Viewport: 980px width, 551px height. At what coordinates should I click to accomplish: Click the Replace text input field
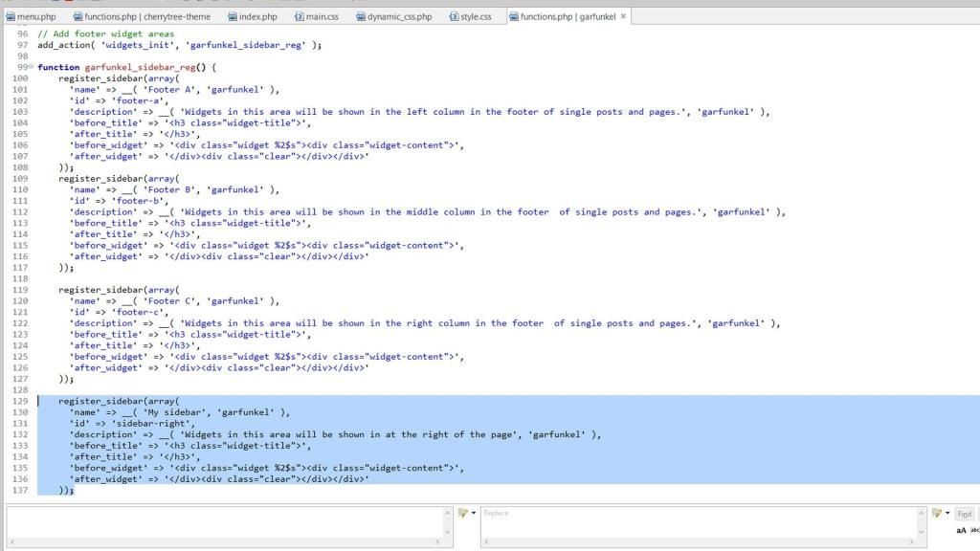(x=699, y=521)
